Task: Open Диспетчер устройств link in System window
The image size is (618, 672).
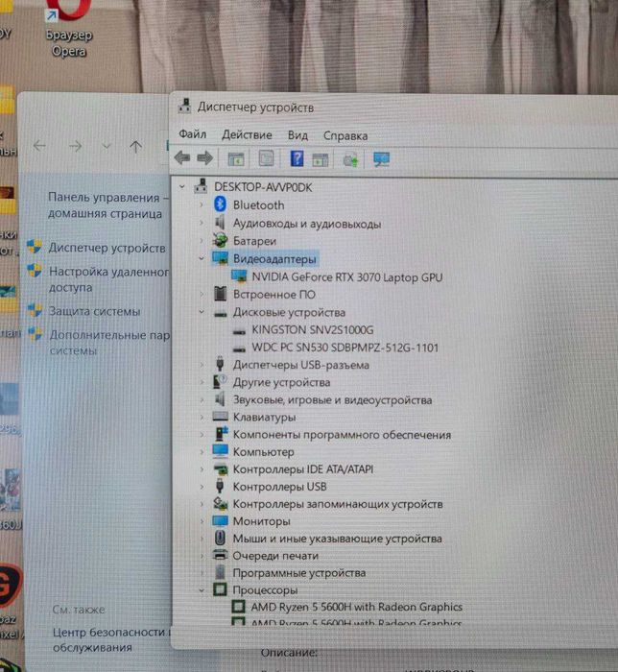Action: [107, 248]
